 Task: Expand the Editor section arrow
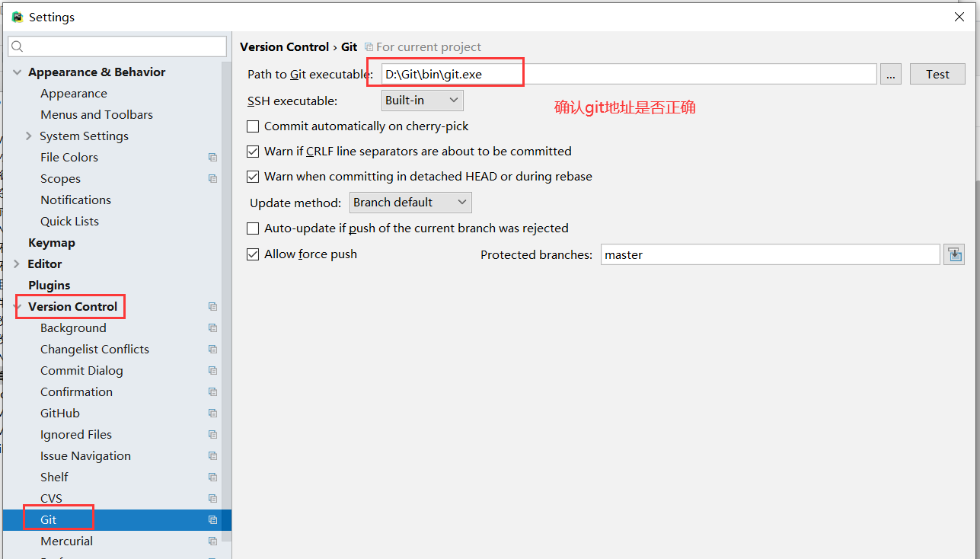click(x=18, y=264)
